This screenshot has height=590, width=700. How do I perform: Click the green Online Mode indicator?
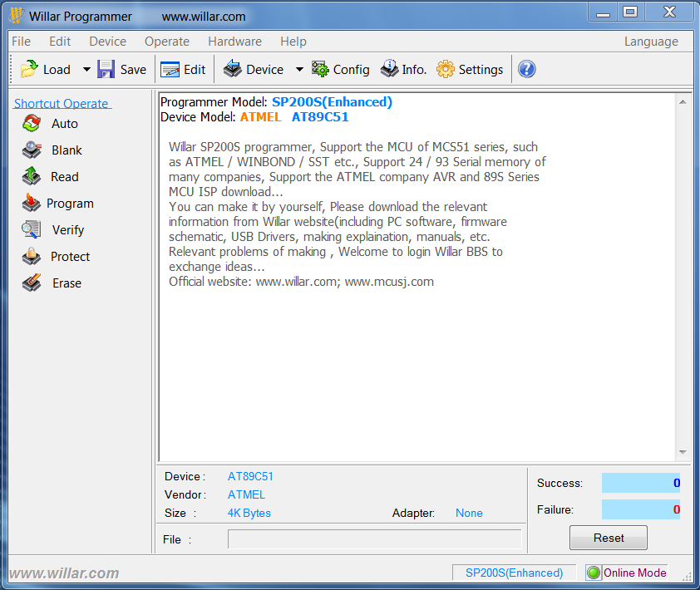coord(594,573)
